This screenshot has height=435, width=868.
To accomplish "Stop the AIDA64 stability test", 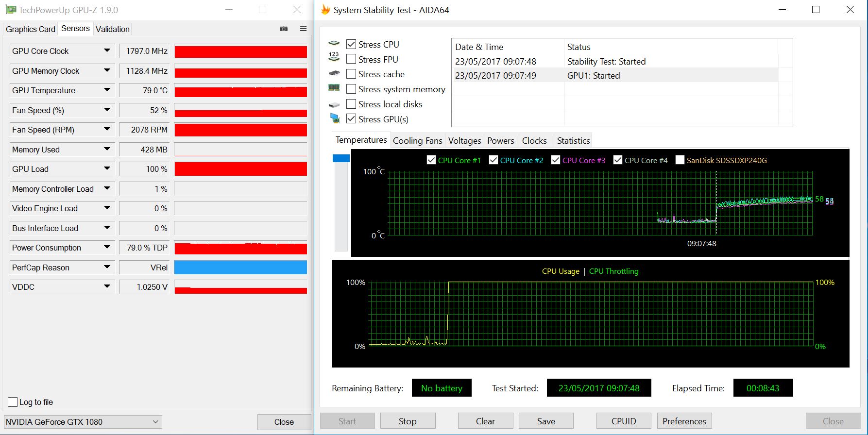I will coord(408,421).
